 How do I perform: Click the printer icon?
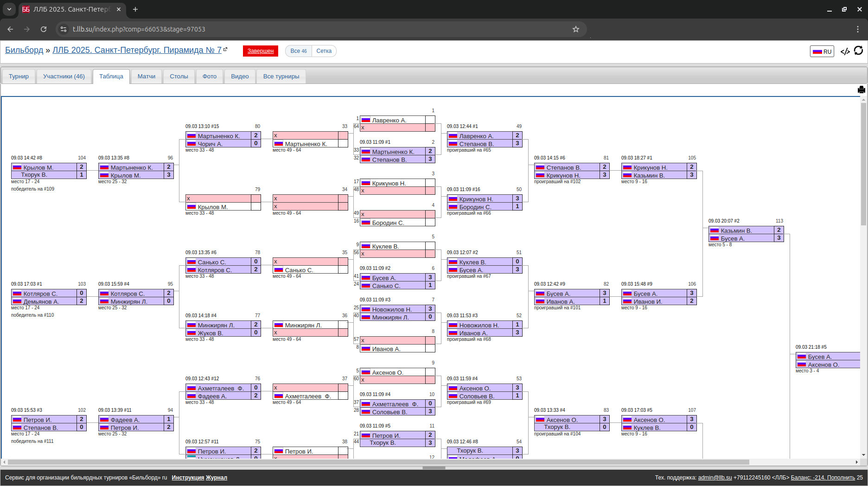[861, 90]
